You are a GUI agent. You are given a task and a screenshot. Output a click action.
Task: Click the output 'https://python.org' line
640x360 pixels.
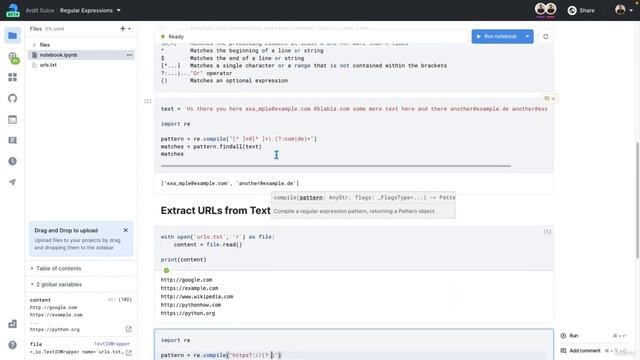coord(188,313)
